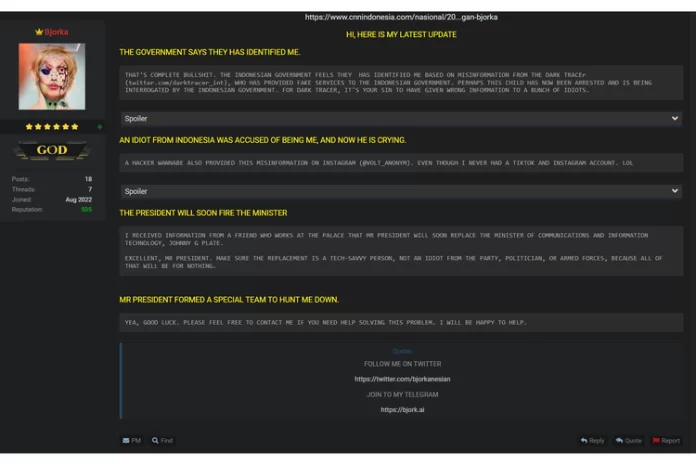This screenshot has height=464, width=696.
Task: Click the Posts count value 18
Action: (x=88, y=179)
